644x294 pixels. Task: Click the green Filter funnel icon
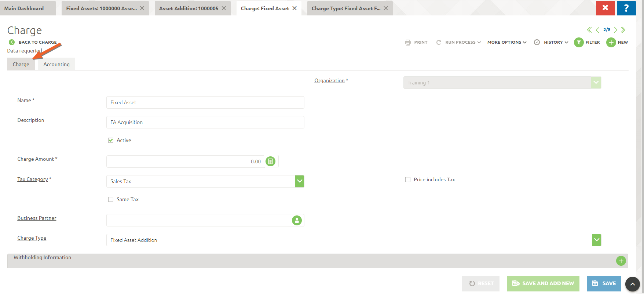[x=579, y=43]
